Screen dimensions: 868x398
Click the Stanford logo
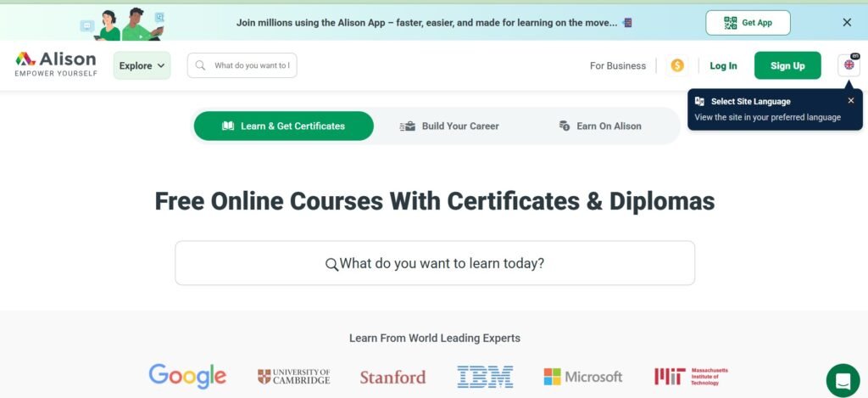pyautogui.click(x=392, y=378)
